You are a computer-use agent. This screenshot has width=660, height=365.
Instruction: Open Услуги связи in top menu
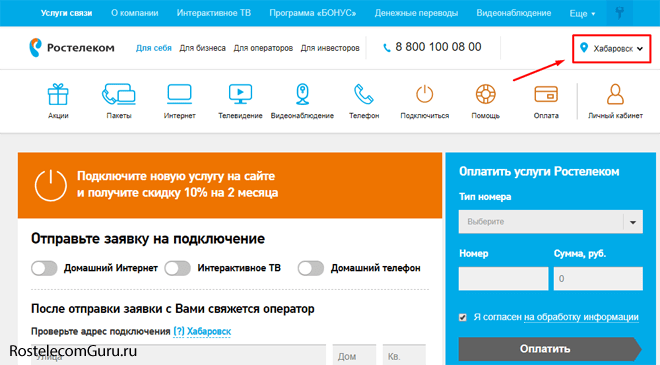[x=67, y=13]
